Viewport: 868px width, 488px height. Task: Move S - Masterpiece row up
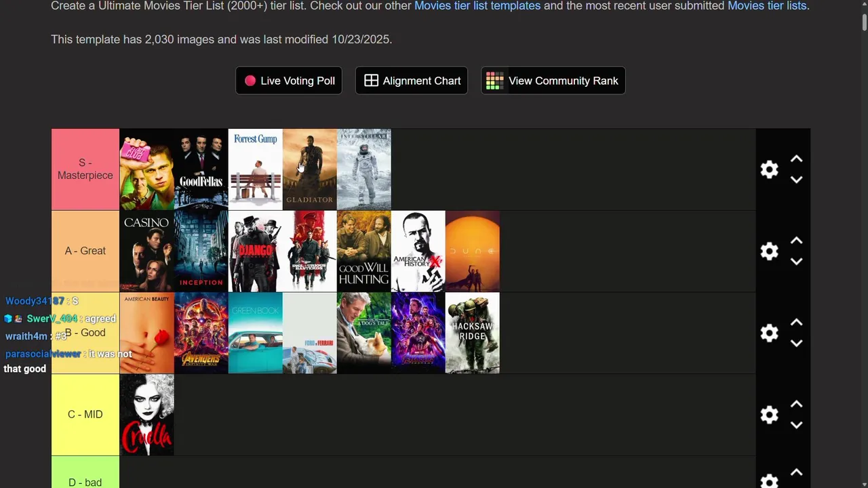tap(797, 159)
